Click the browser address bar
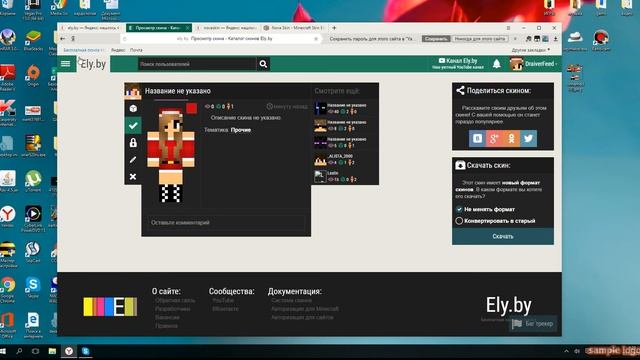Screen dimensions: 640x360 (220, 39)
